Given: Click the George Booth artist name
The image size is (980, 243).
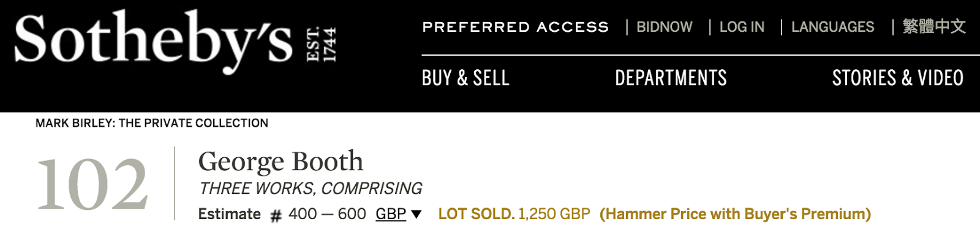Looking at the screenshot, I should coord(281,162).
